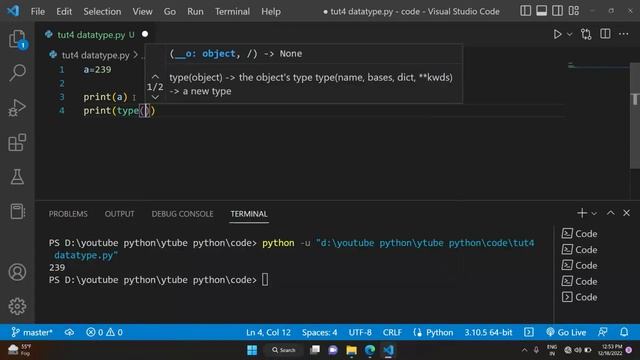Run the Python file with play button
Image resolution: width=640 pixels, height=360 pixels.
click(x=557, y=34)
